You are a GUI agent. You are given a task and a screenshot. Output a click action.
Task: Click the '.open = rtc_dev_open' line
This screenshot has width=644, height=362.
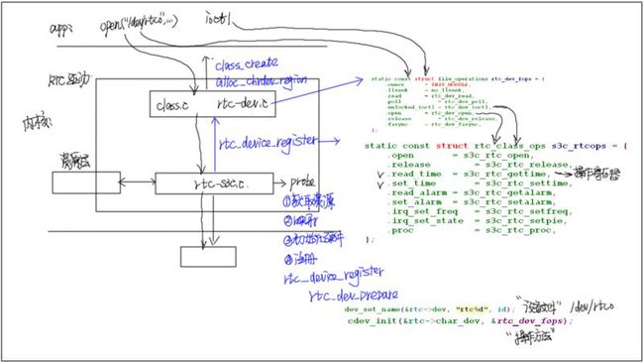430,113
